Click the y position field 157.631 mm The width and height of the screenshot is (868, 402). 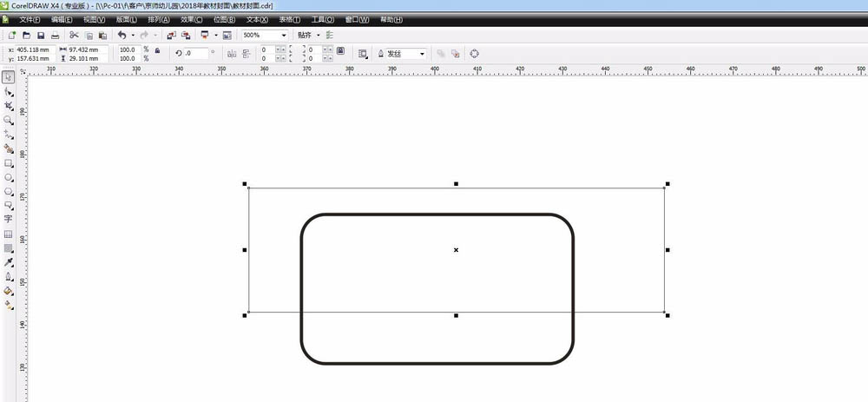(x=36, y=58)
